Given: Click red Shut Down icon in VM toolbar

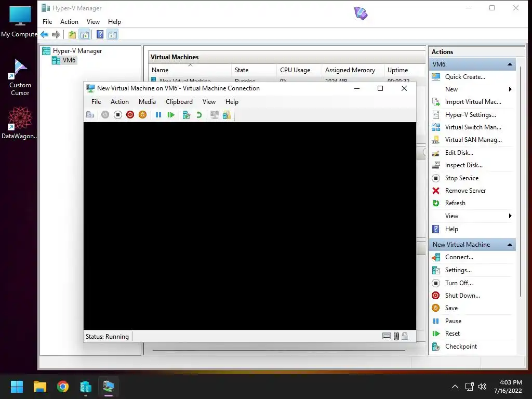Looking at the screenshot, I should tap(130, 115).
